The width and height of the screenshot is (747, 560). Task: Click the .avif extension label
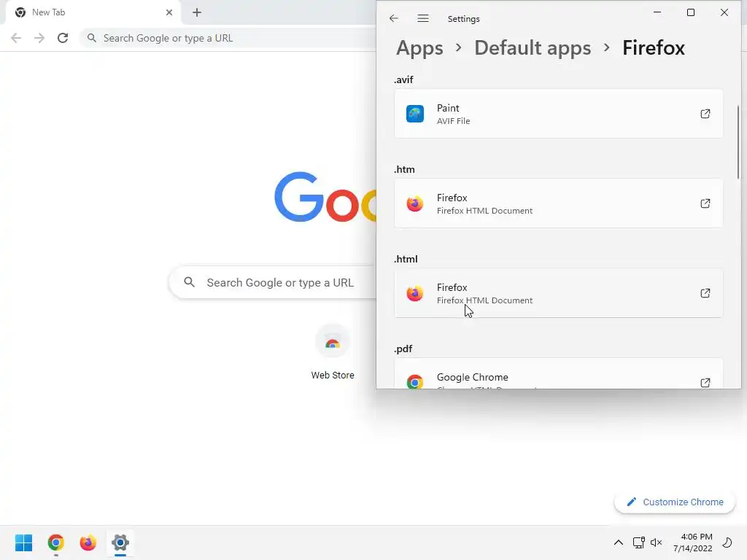point(403,79)
